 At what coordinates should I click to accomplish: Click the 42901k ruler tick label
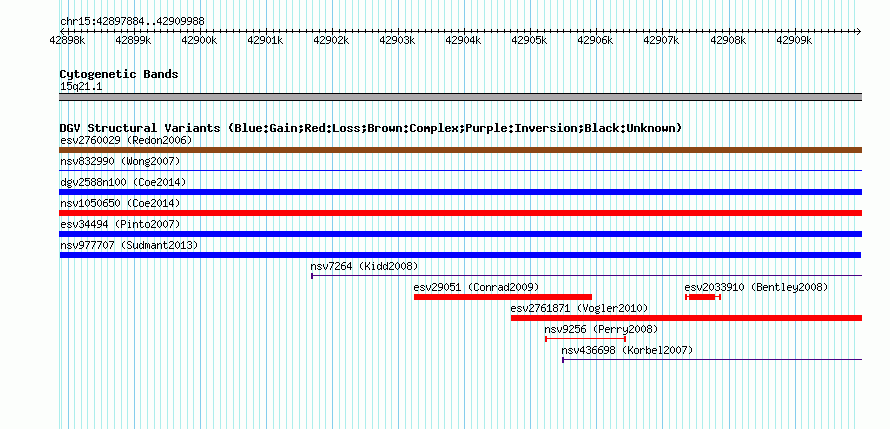(x=265, y=40)
